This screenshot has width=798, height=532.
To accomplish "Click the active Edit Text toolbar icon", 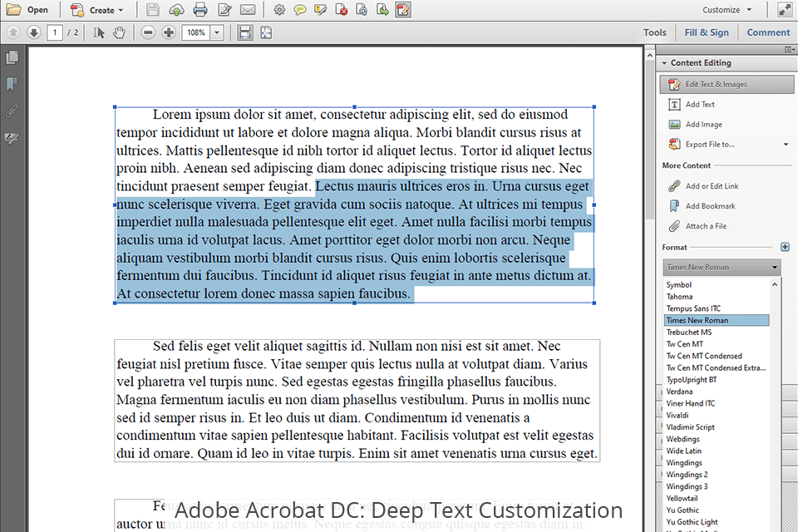I will pyautogui.click(x=403, y=10).
